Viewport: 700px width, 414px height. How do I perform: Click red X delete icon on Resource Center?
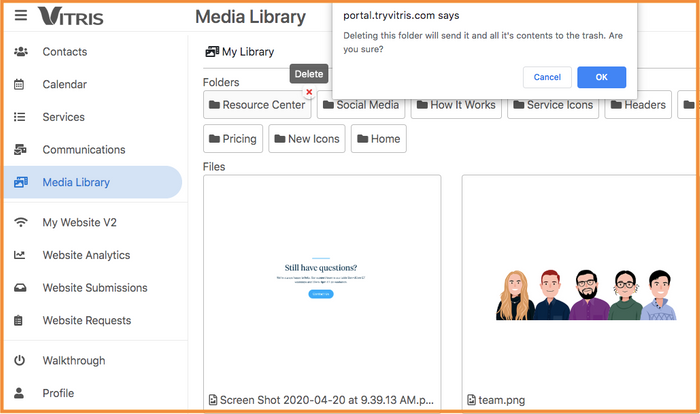[309, 92]
